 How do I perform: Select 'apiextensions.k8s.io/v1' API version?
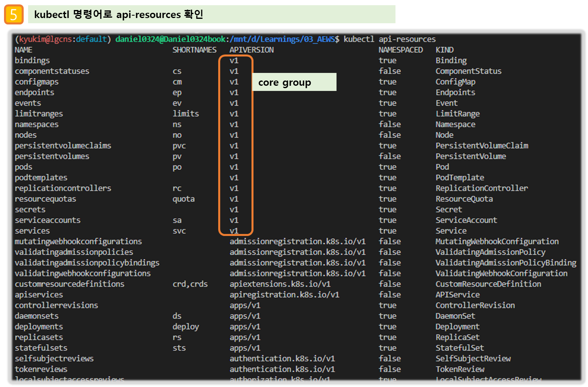280,284
